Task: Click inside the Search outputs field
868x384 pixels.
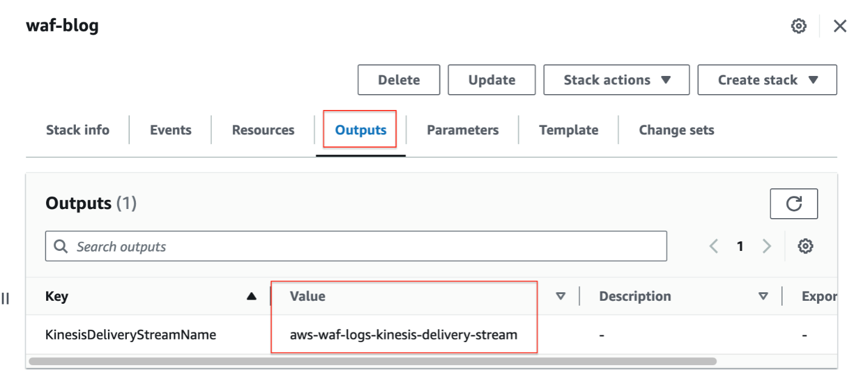Action: click(243, 245)
